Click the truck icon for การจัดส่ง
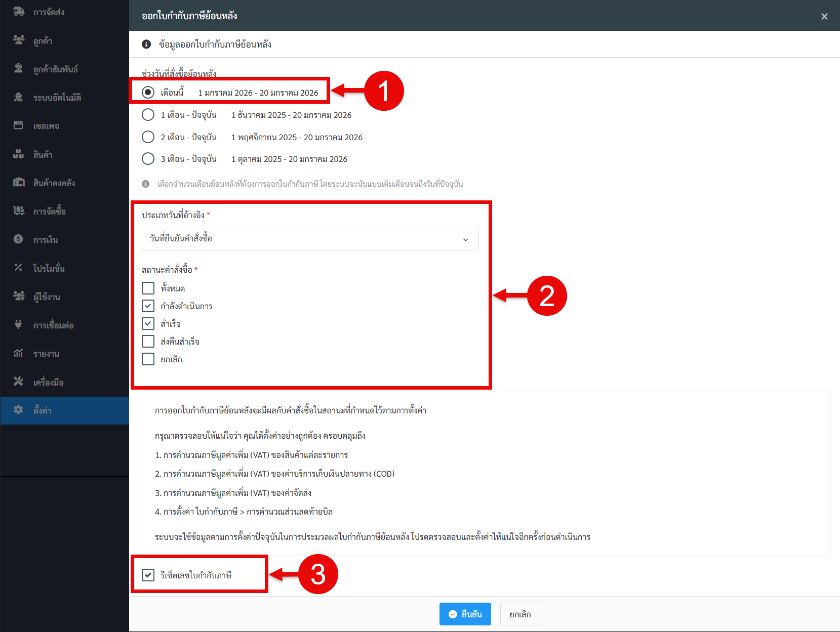Image resolution: width=840 pixels, height=632 pixels. 19,11
